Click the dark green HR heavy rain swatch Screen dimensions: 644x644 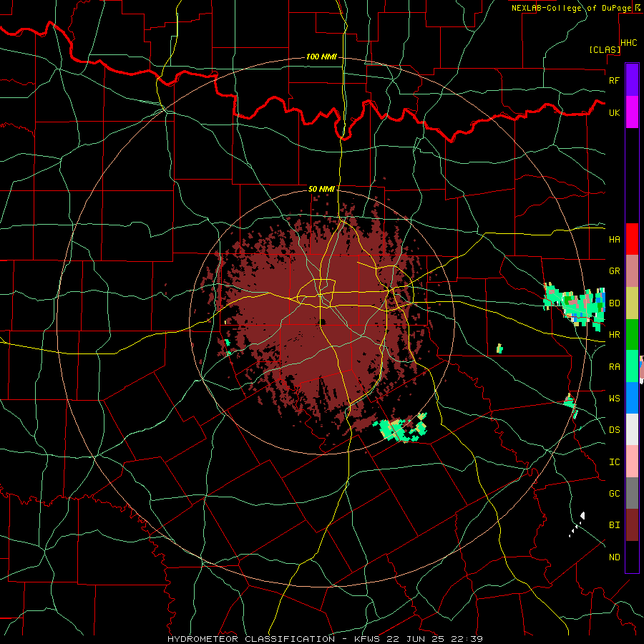[x=632, y=335]
